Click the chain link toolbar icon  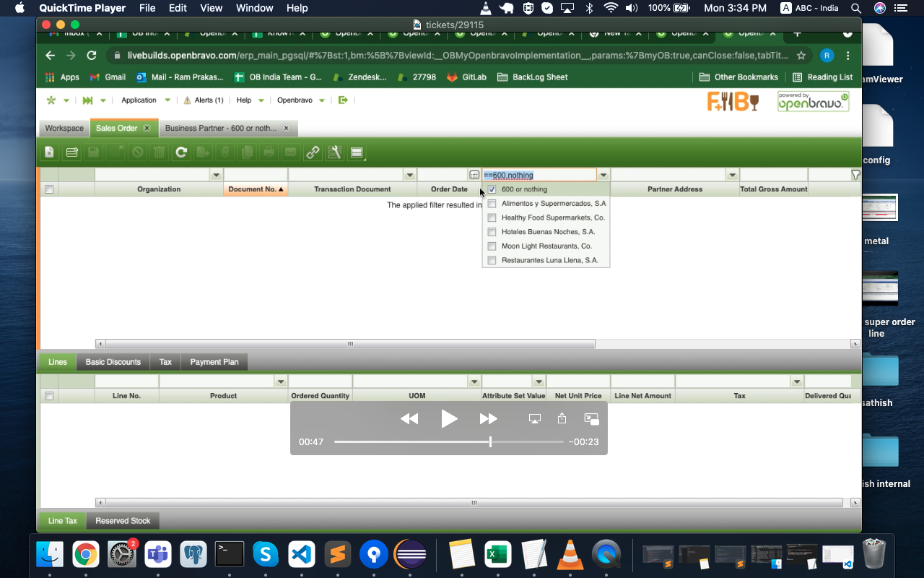(x=313, y=152)
